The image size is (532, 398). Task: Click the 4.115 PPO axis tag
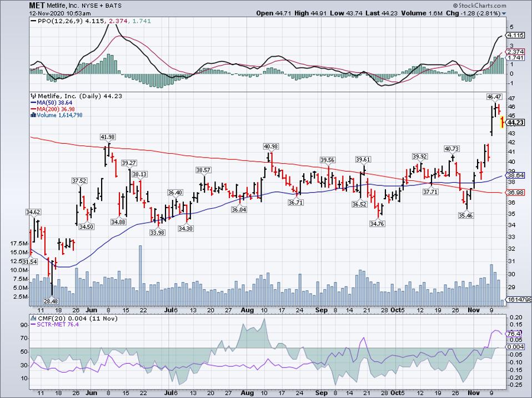[515, 36]
